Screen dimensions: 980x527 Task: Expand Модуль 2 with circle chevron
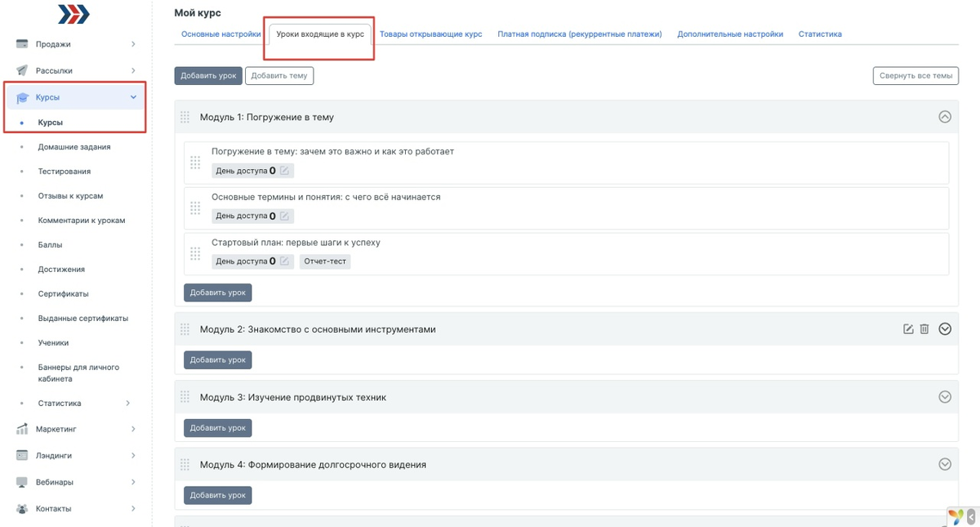click(x=945, y=329)
